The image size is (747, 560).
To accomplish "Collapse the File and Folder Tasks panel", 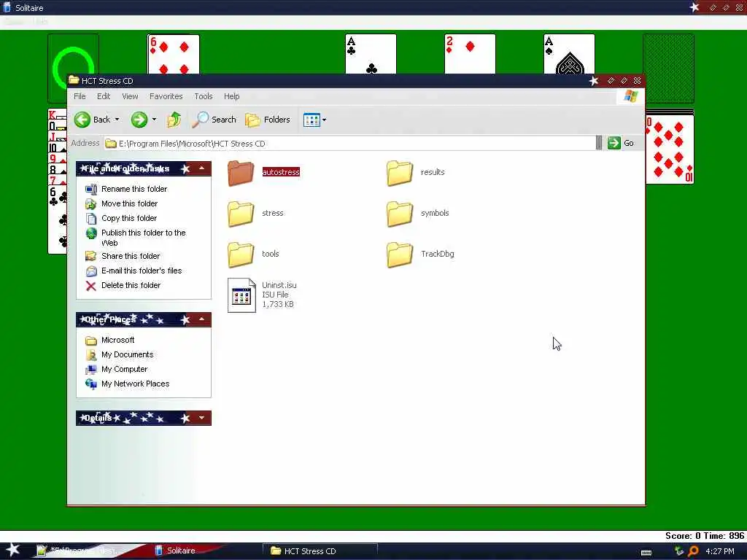I will pyautogui.click(x=201, y=168).
